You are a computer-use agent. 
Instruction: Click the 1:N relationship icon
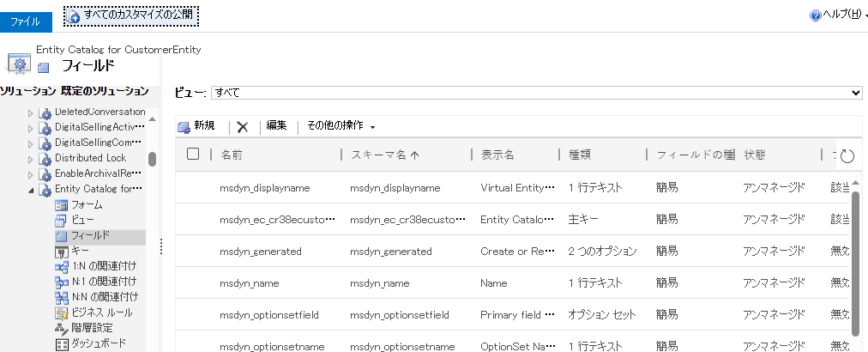tap(61, 267)
